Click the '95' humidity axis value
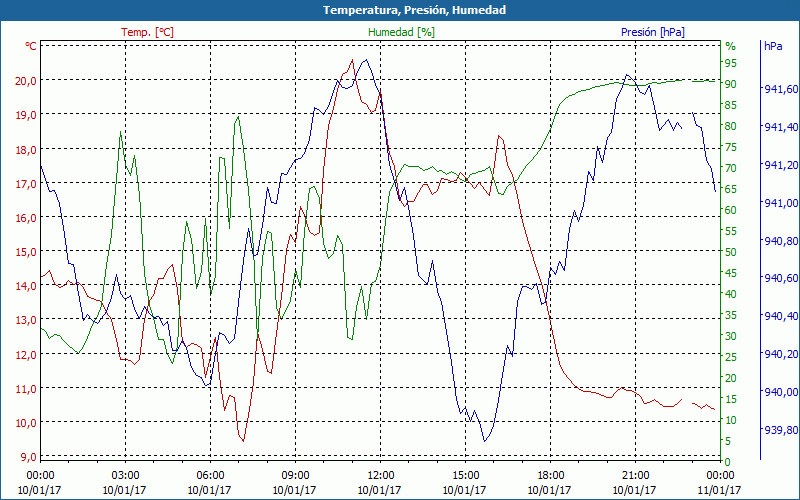 (731, 63)
